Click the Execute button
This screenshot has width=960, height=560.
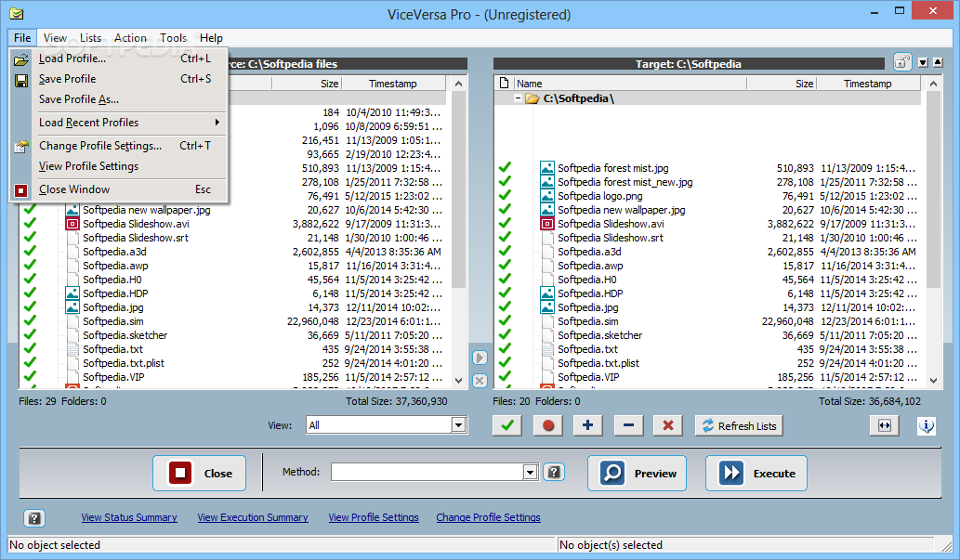click(756, 473)
